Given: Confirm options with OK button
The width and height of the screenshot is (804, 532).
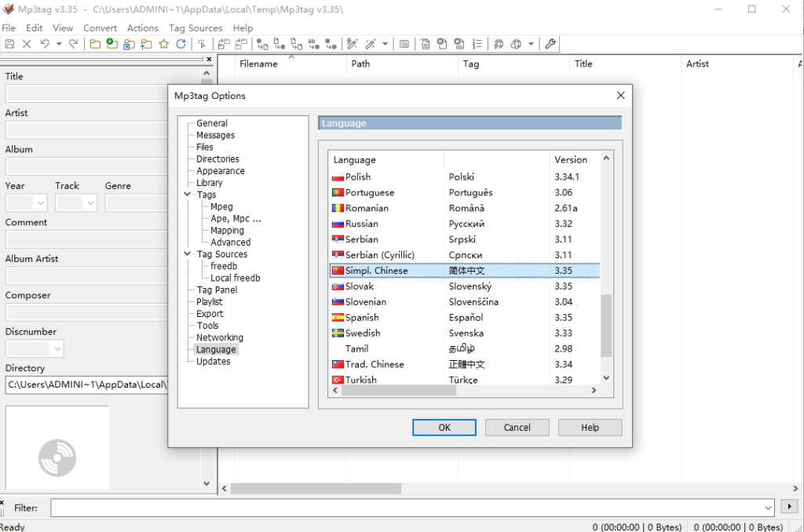Looking at the screenshot, I should [444, 428].
